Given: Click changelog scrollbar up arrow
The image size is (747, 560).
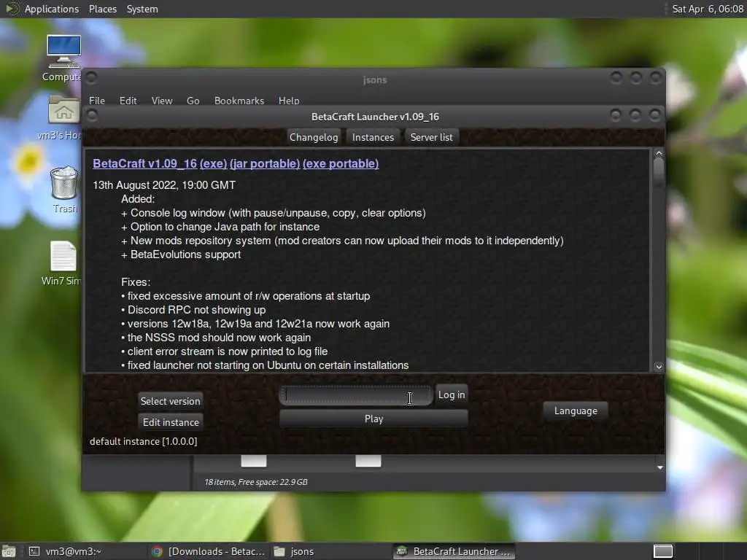Looking at the screenshot, I should pyautogui.click(x=659, y=153).
